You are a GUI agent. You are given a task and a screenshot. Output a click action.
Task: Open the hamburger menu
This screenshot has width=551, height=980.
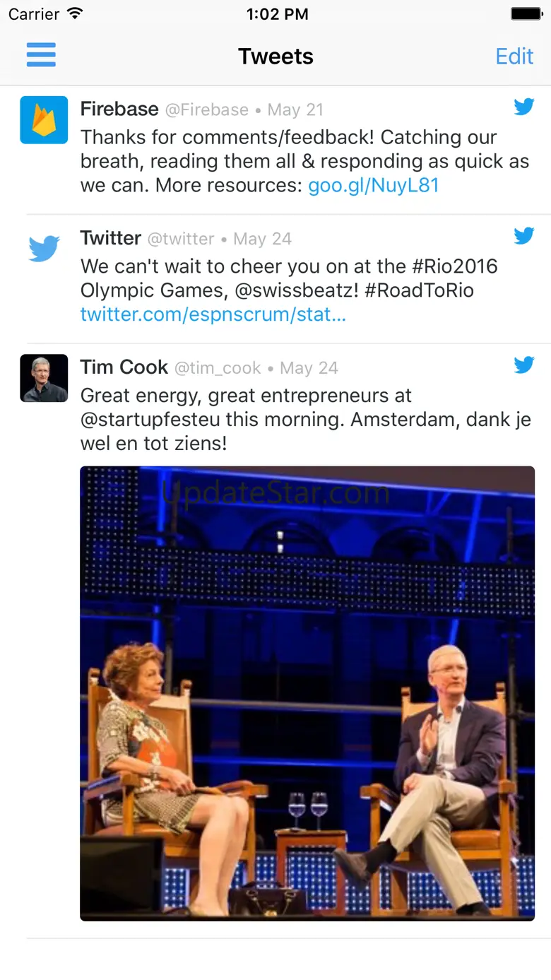(x=41, y=55)
